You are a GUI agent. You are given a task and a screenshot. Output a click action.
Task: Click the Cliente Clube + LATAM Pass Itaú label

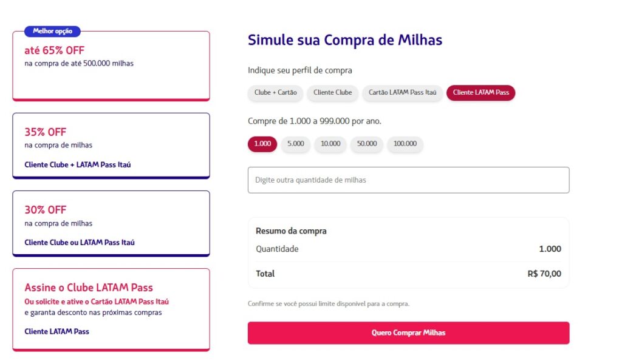click(78, 164)
